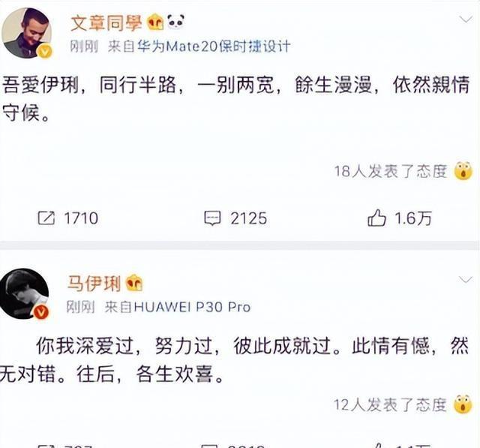Expand 文章同學 post options chevron
Viewport: 480px width, 448px height.
[x=466, y=20]
